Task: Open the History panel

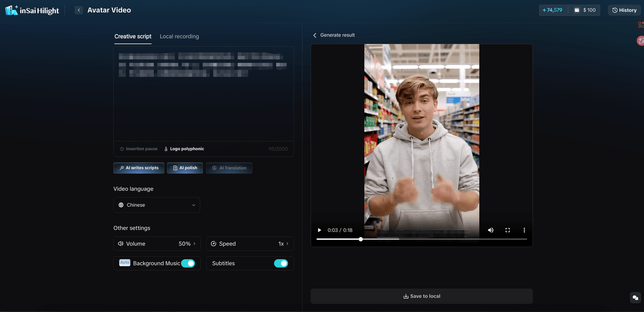Action: [624, 10]
